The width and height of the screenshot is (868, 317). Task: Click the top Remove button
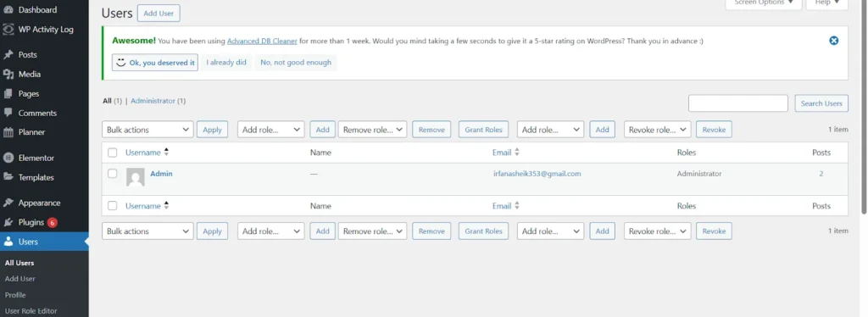tap(431, 130)
